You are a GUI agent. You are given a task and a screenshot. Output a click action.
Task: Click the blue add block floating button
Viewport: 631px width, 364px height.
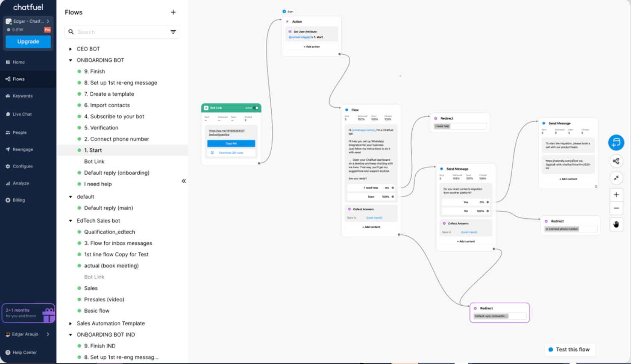616,143
